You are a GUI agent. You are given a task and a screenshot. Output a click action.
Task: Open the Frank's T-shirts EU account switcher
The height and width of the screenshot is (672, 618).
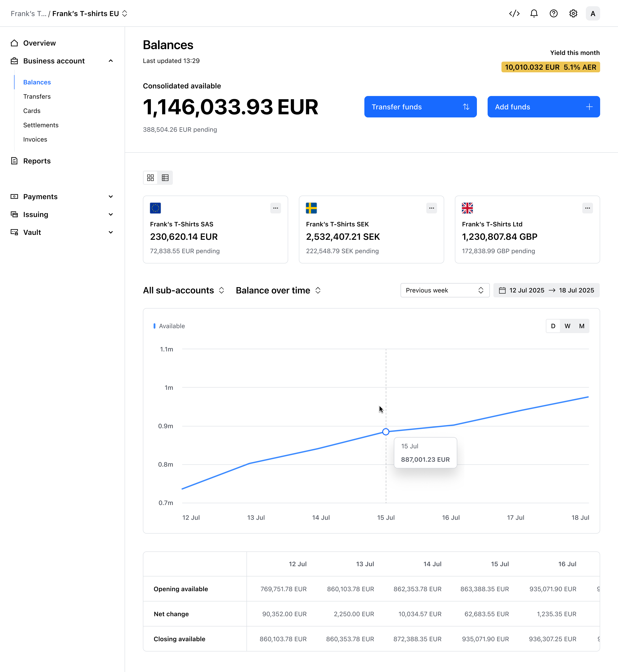pyautogui.click(x=90, y=13)
